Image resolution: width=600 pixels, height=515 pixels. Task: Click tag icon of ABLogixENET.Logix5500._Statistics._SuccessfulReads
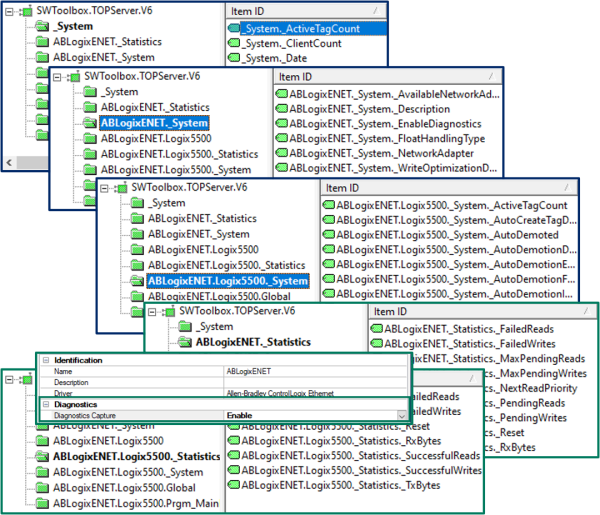pos(234,455)
